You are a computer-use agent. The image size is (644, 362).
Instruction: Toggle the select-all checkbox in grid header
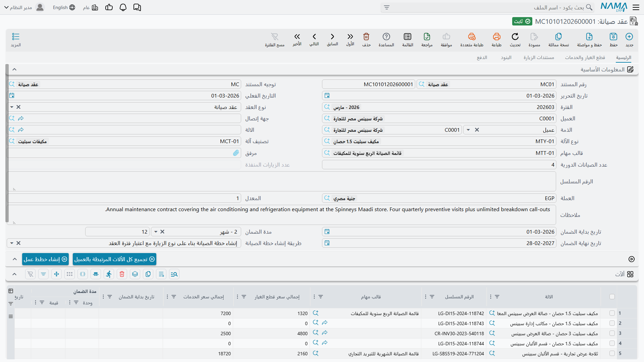pos(612,297)
